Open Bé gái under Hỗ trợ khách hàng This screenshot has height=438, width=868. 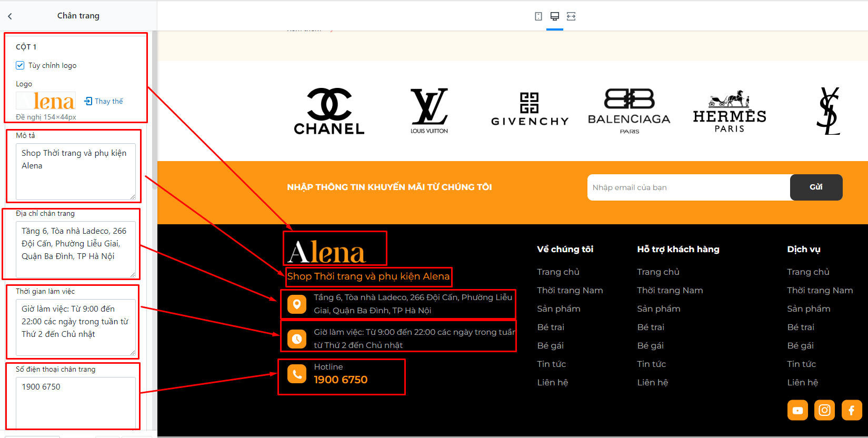(651, 345)
